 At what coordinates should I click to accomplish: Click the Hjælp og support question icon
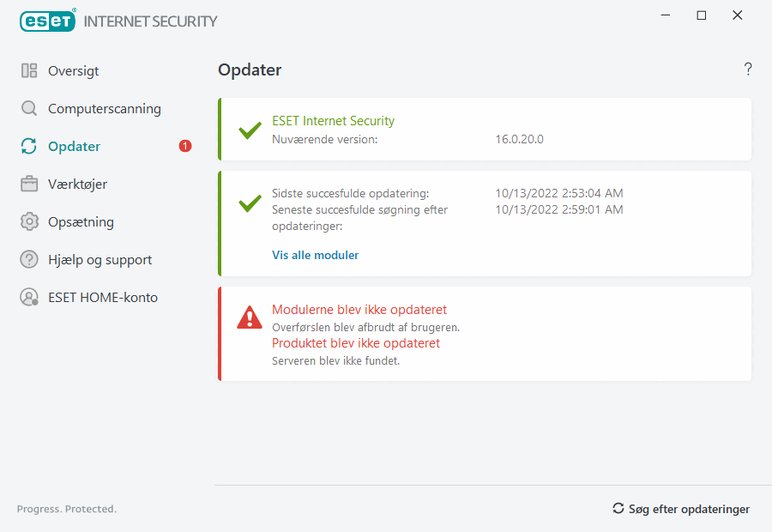pos(29,260)
